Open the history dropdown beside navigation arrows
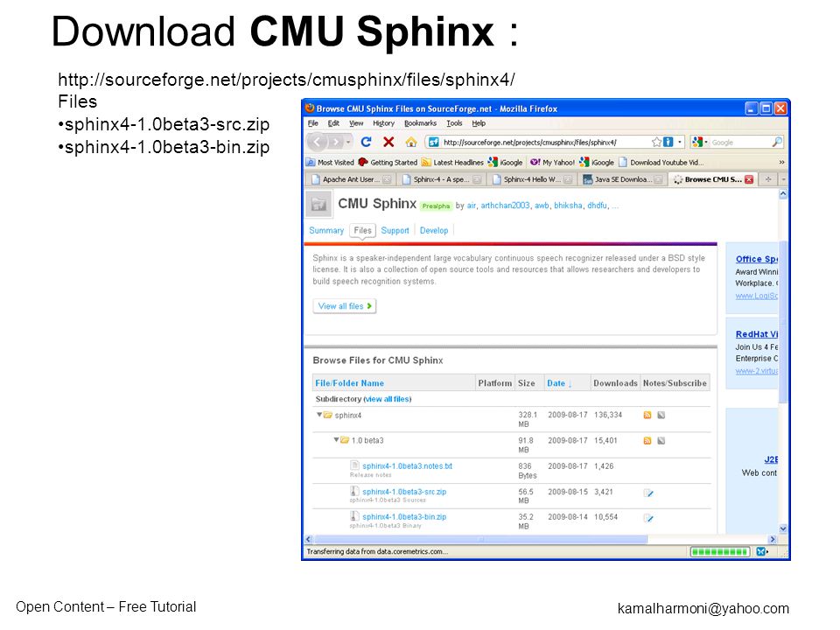The width and height of the screenshot is (840, 630). 349,142
